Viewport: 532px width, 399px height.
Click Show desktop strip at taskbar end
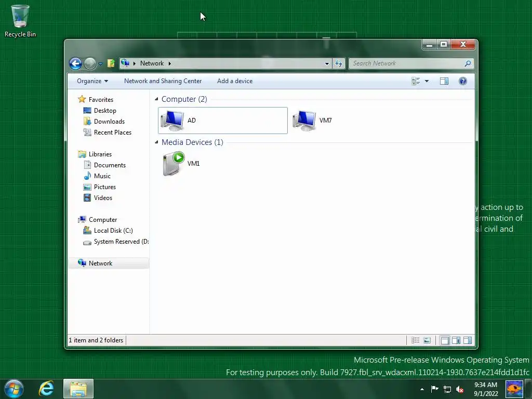click(528, 389)
